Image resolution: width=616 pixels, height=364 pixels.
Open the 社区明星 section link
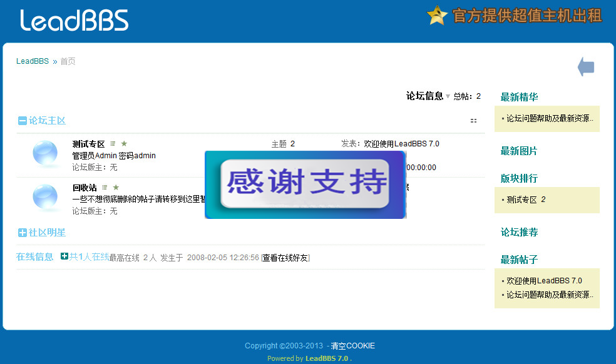[x=47, y=233]
